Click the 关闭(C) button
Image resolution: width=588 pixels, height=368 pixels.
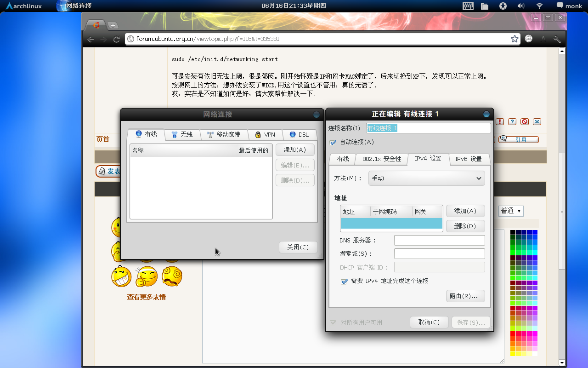298,247
